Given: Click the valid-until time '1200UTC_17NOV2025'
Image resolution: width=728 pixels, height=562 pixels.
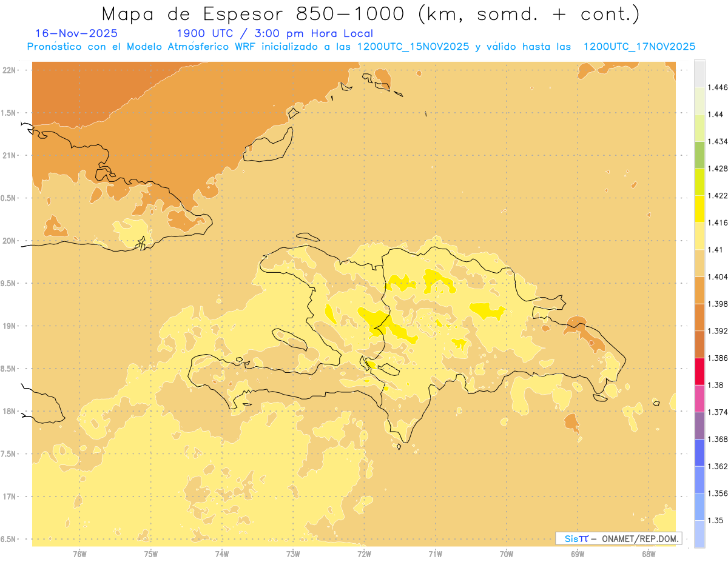Looking at the screenshot, I should click(639, 47).
